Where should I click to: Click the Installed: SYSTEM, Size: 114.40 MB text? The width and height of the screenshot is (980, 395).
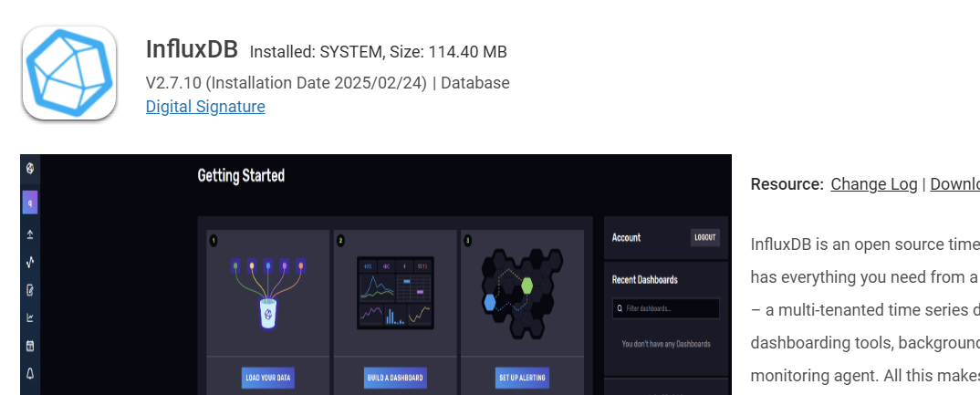point(378,52)
